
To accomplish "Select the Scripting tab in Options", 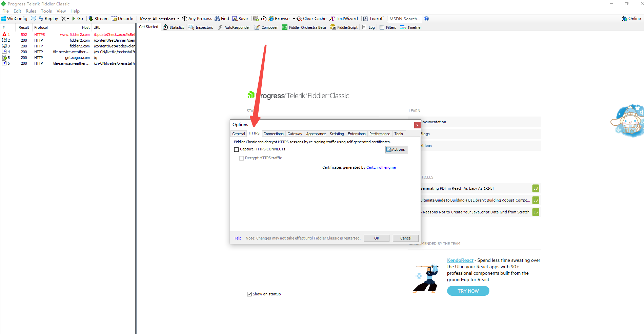I will point(337,134).
